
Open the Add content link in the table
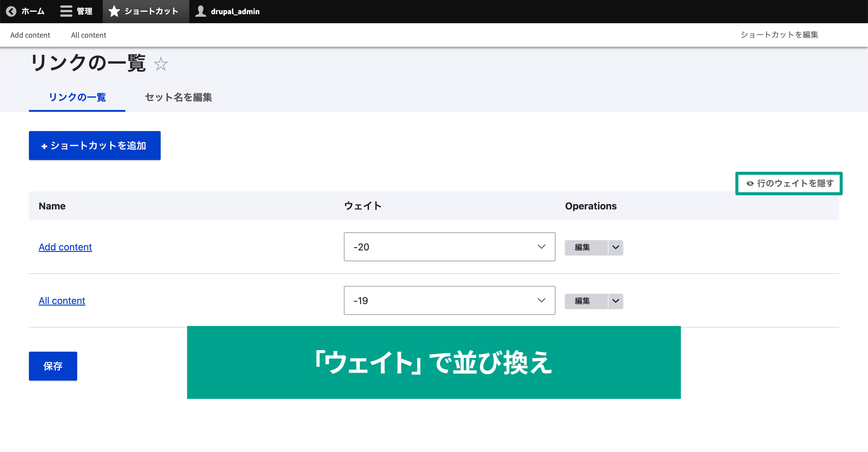(x=65, y=247)
